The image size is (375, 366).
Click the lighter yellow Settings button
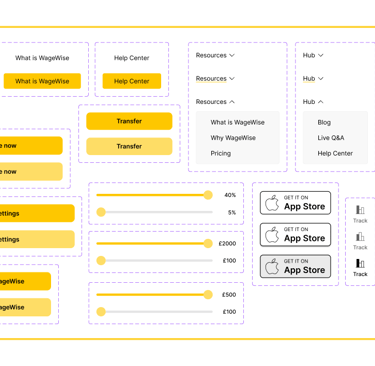tap(37, 239)
